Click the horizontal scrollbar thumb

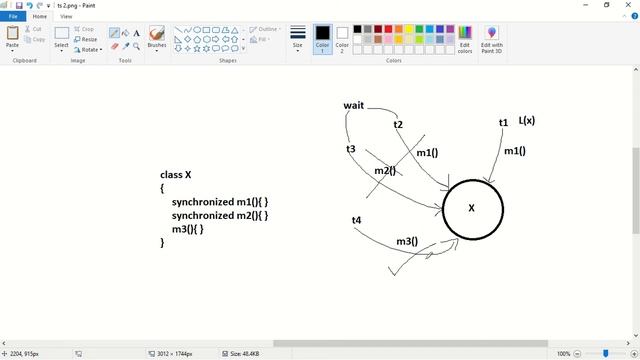point(410,343)
